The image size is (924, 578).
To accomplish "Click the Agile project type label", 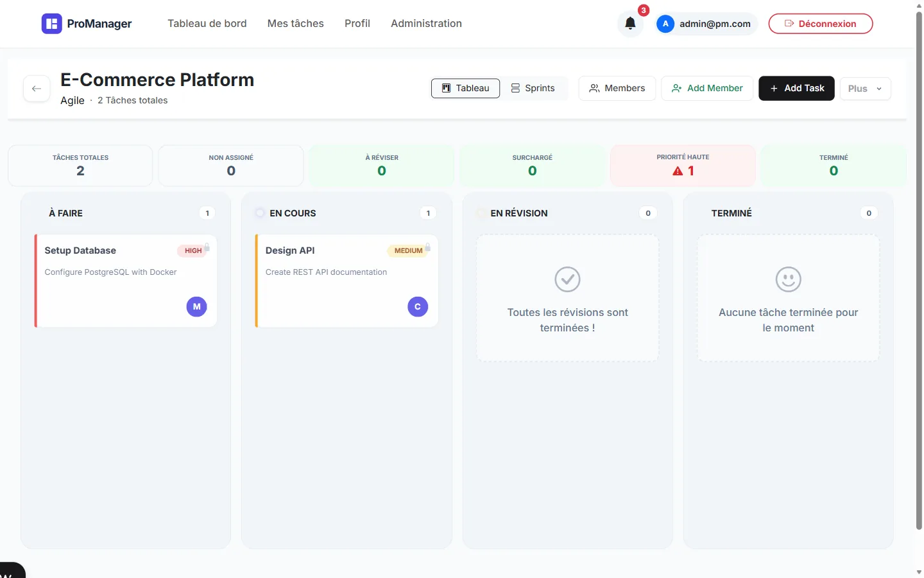I will (73, 100).
